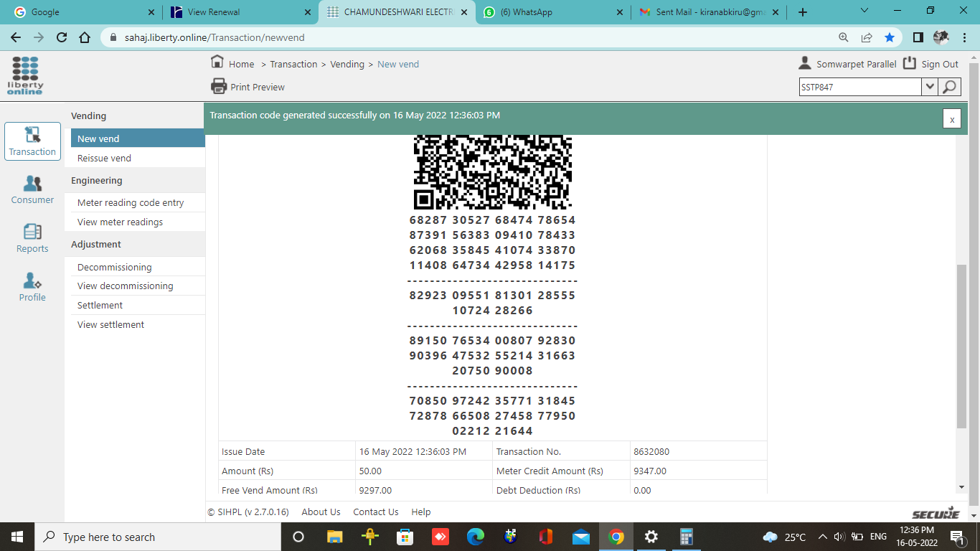The height and width of the screenshot is (551, 980).
Task: Switch to the Sent Mail Gmail tab
Action: [x=708, y=12]
